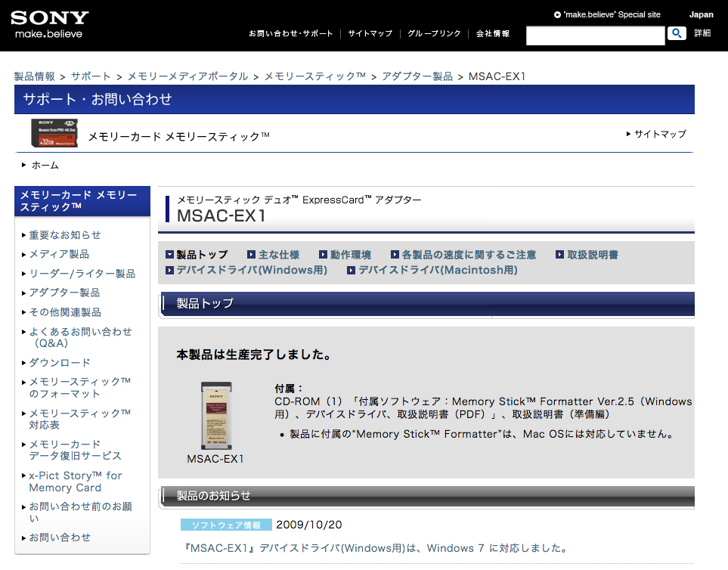Go to 製品情報 breadcrumb
This screenshot has width=728, height=570.
point(34,76)
